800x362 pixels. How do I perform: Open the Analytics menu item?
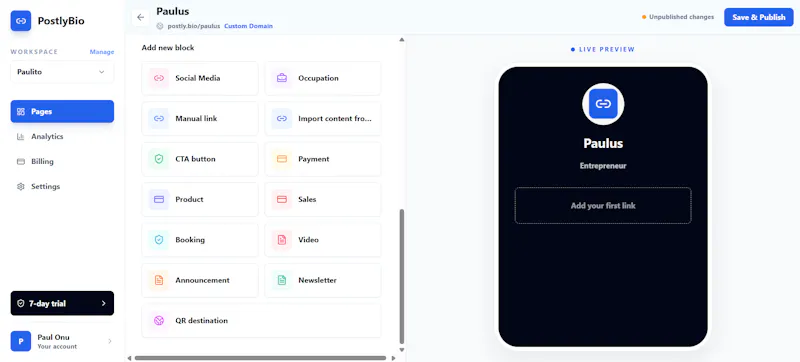62,137
